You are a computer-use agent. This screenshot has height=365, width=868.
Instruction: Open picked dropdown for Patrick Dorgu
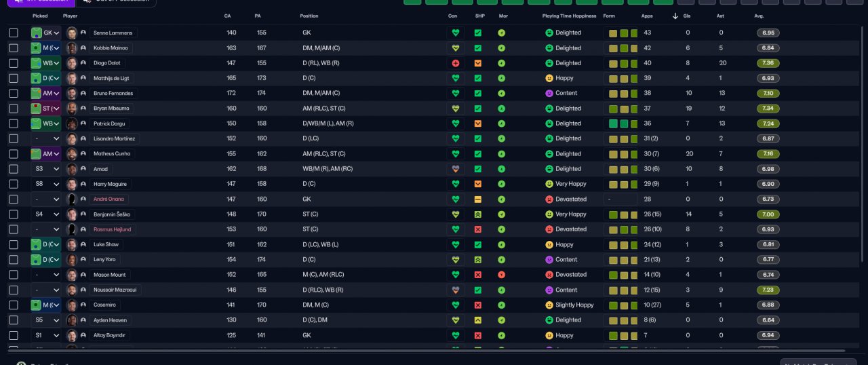[x=45, y=123]
